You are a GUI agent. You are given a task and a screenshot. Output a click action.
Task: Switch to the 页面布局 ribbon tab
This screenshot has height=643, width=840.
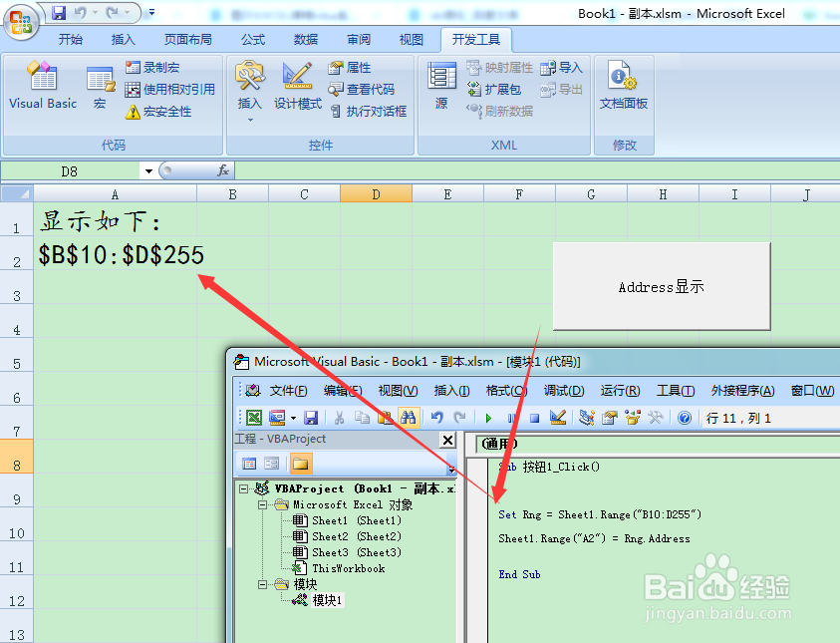(188, 39)
